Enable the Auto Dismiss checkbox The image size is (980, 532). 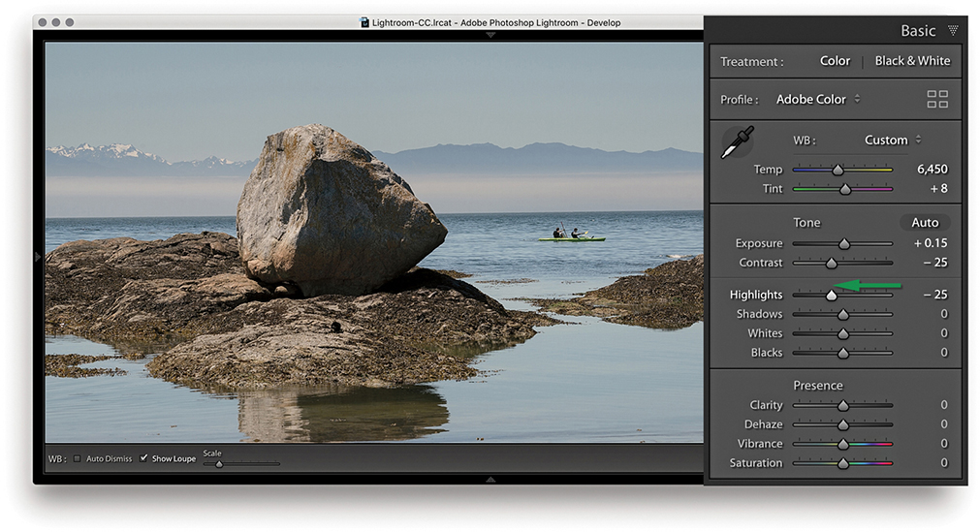(78, 458)
